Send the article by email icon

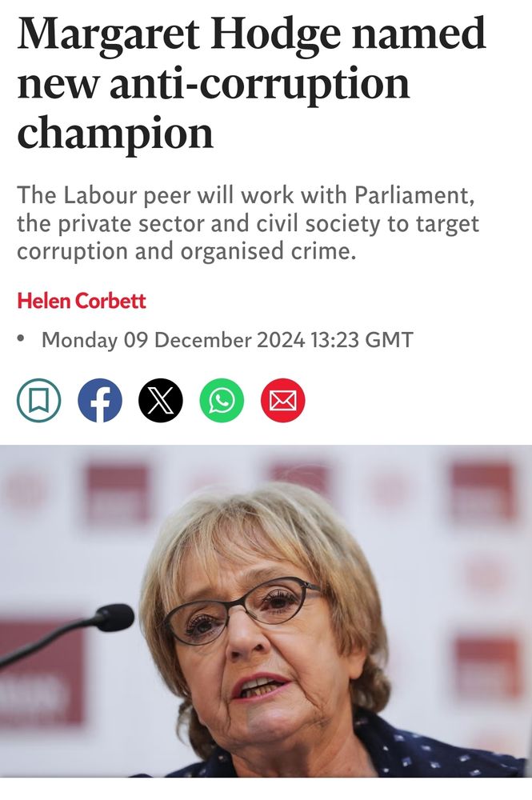[283, 401]
